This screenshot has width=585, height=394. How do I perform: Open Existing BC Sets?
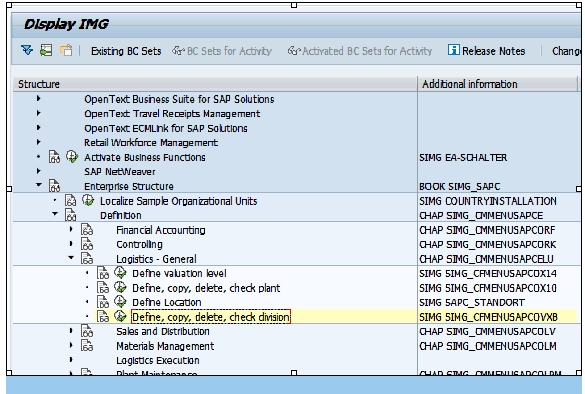pos(126,51)
